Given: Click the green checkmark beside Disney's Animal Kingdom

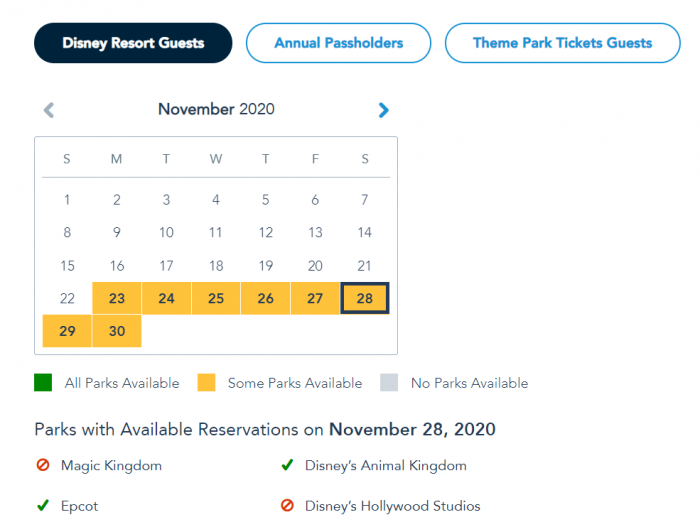Looking at the screenshot, I should tap(287, 465).
